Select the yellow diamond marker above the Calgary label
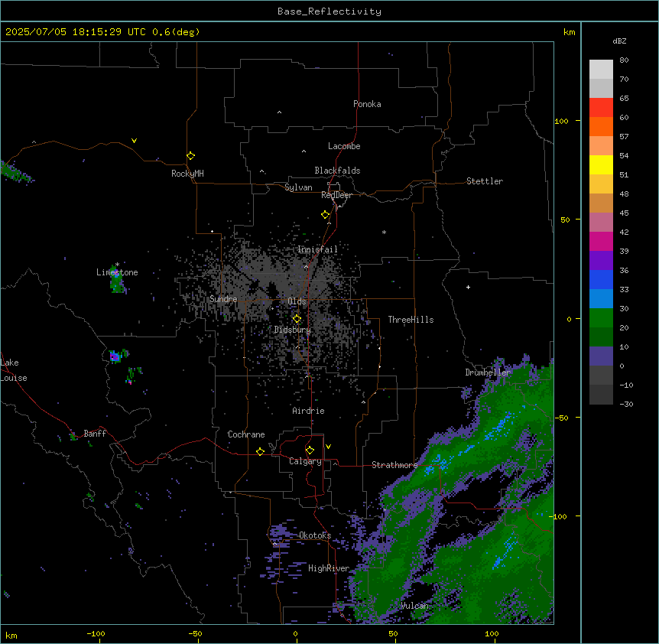Viewport: 659px width, 644px height. pyautogui.click(x=310, y=450)
